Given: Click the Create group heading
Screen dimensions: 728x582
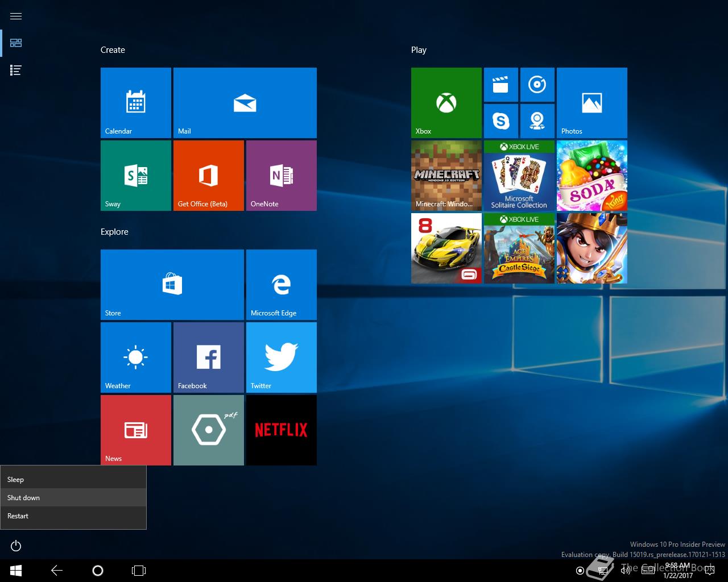Looking at the screenshot, I should (x=113, y=50).
